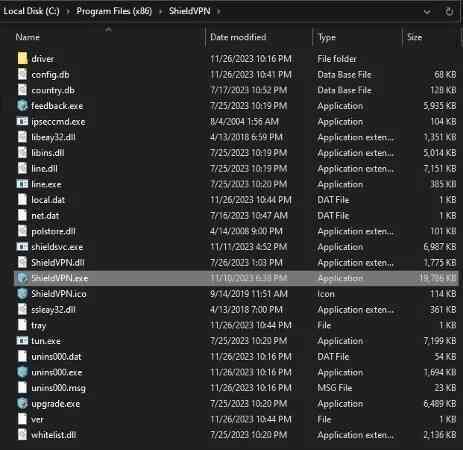
Task: Select the config.db file row
Action: [x=236, y=74]
